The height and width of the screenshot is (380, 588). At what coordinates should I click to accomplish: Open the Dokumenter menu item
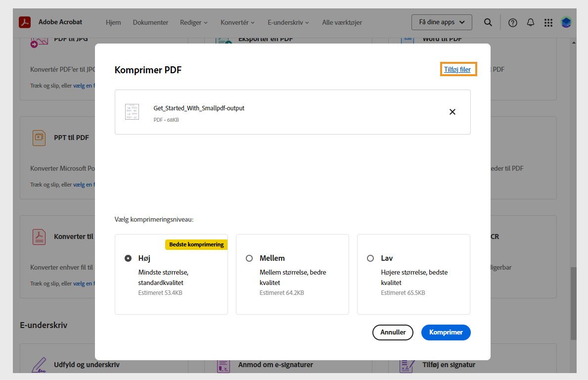point(150,22)
